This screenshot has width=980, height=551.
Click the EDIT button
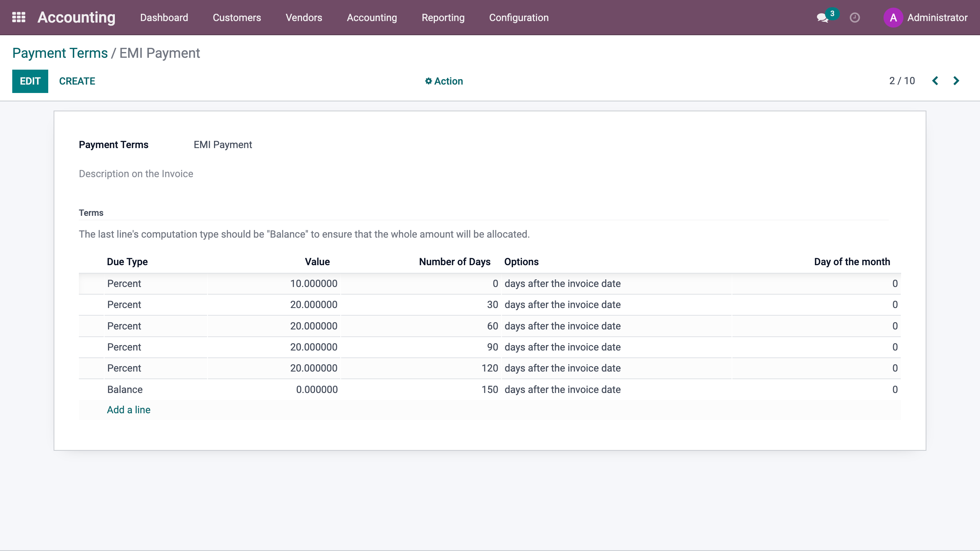pos(30,81)
